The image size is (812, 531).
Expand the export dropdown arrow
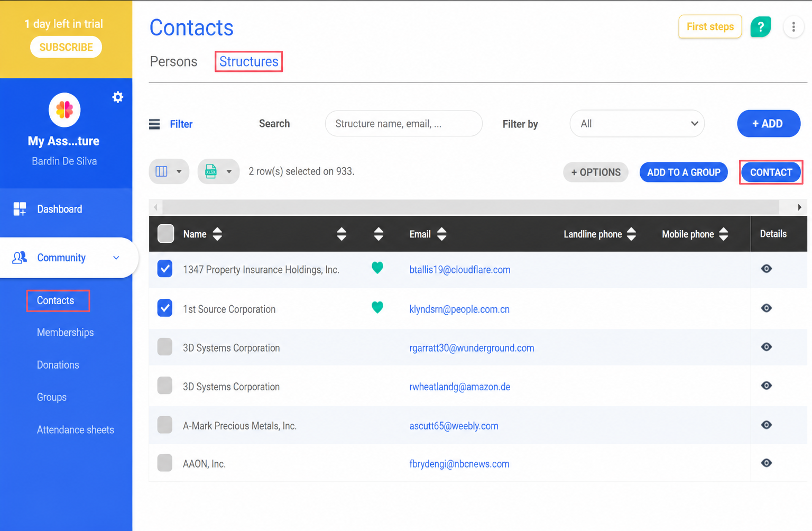click(229, 172)
